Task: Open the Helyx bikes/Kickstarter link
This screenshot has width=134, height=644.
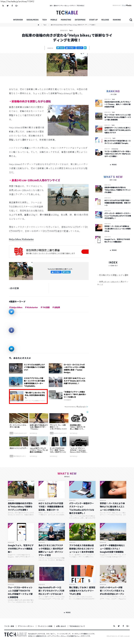Action: coord(21,239)
